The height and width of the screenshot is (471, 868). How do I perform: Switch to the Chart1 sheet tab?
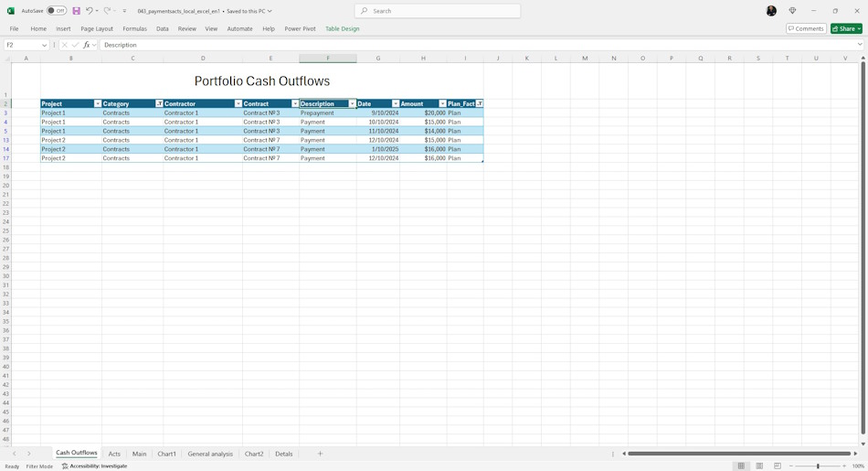tap(166, 454)
